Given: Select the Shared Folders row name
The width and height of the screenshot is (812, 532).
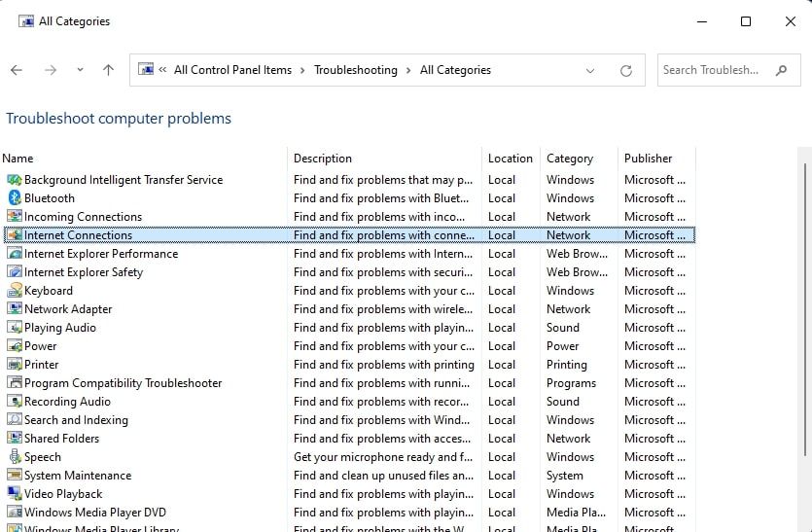Looking at the screenshot, I should point(61,439).
